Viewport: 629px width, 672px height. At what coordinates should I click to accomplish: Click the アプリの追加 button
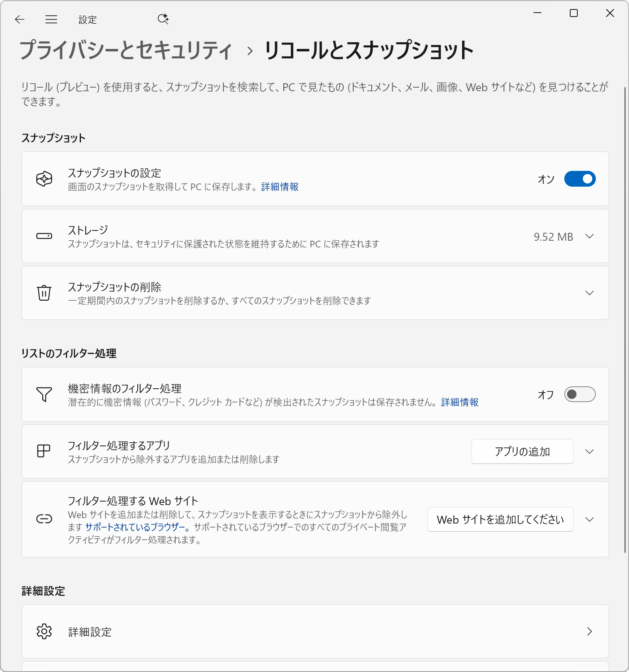522,451
